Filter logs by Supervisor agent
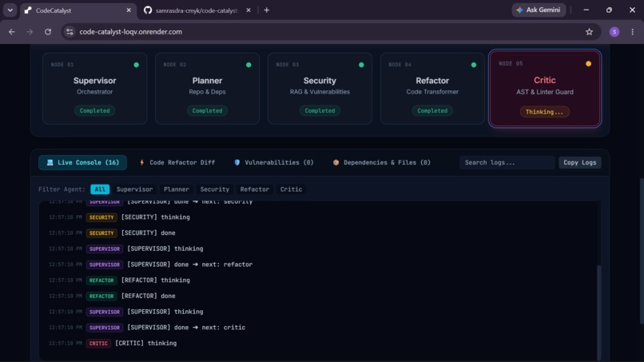The image size is (644, 362). click(x=135, y=189)
